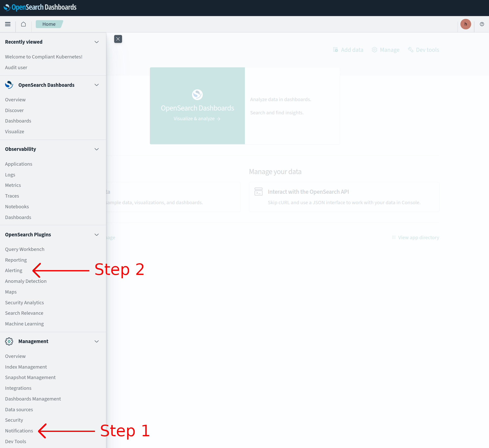489x448 pixels.
Task: Click the Management gear icon
Action: pyautogui.click(x=9, y=341)
